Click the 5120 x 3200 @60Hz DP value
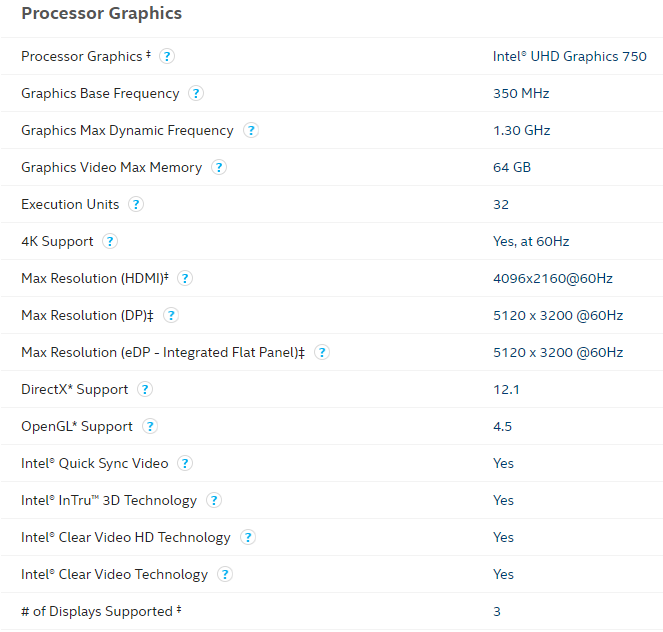Viewport: 663px width, 632px height. point(557,315)
